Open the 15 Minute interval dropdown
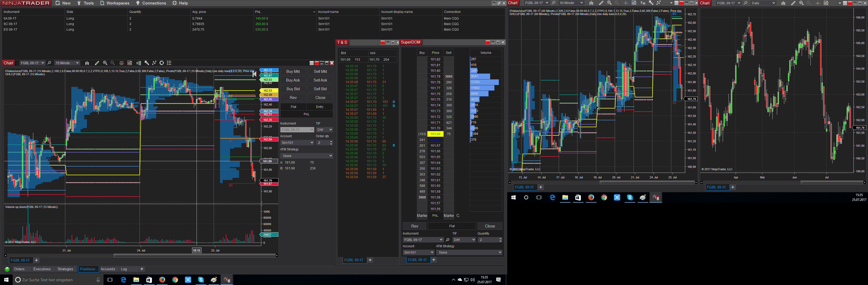Screen dimensions: 868x285 click(67, 63)
